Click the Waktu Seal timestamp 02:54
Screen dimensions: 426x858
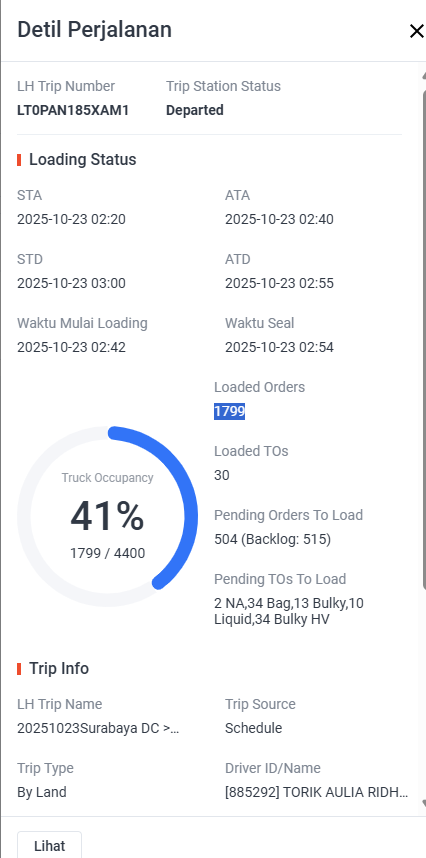279,347
